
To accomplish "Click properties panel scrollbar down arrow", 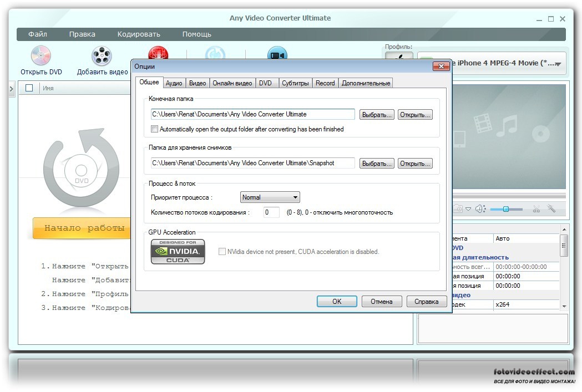I will coord(564,306).
